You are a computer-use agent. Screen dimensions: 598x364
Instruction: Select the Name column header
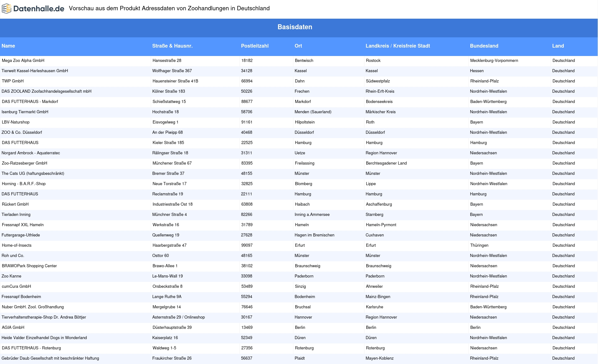(8, 46)
